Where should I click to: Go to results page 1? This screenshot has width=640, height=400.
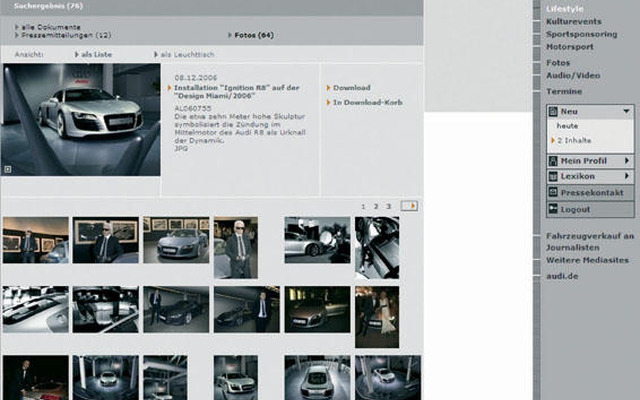(363, 207)
